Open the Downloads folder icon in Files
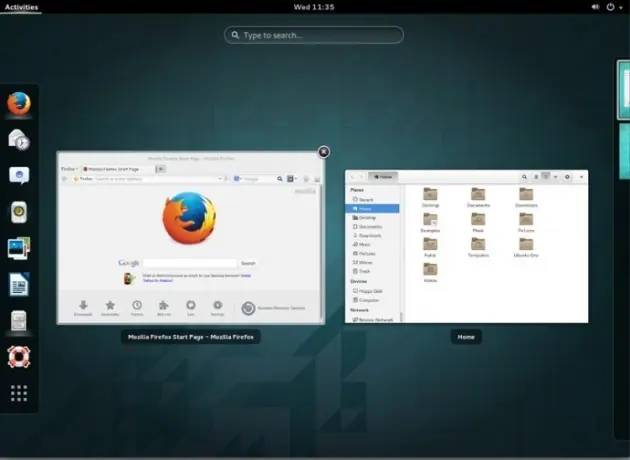This screenshot has width=630, height=460. 526,194
